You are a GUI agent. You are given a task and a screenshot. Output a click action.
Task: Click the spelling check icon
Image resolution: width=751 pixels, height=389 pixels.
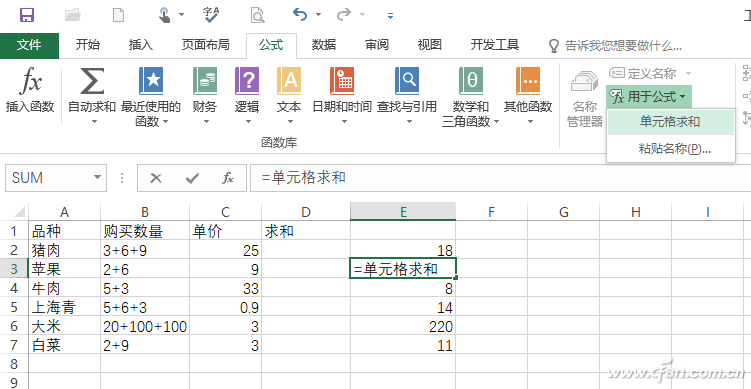[211, 15]
